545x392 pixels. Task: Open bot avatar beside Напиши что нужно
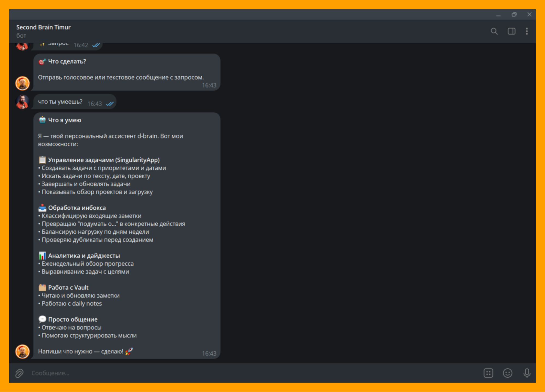22,351
